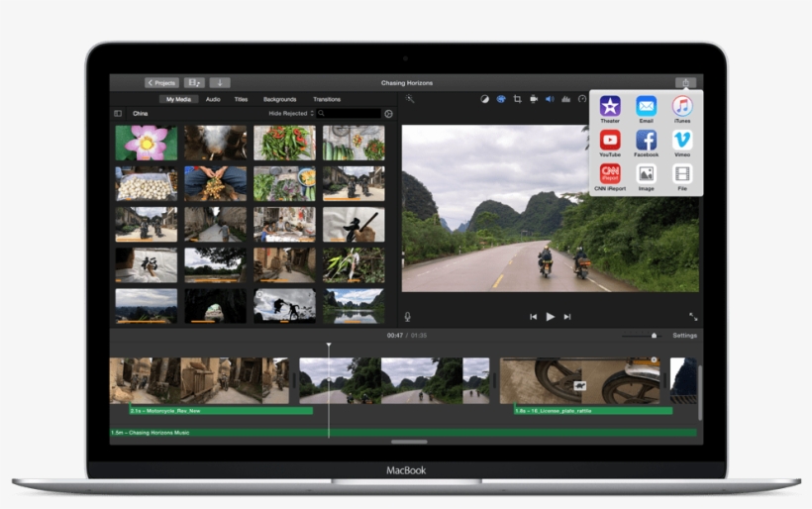The image size is (812, 509).
Task: Select the red chili peppers thumbnail
Action: 284,143
